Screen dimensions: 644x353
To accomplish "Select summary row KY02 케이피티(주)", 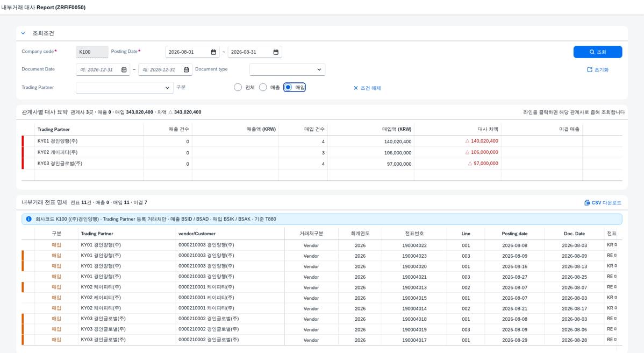I will [321, 152].
